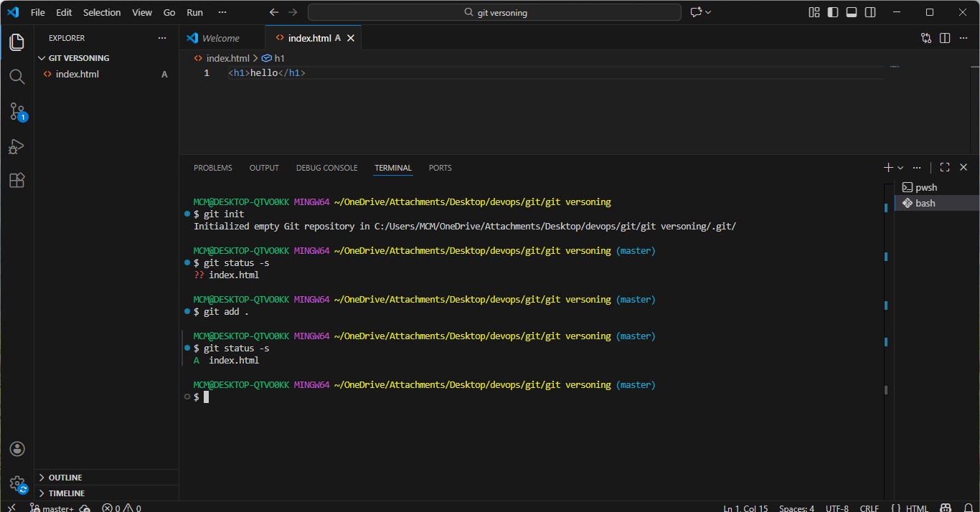Open the Accounts menu icon
The image size is (980, 512).
[x=17, y=449]
